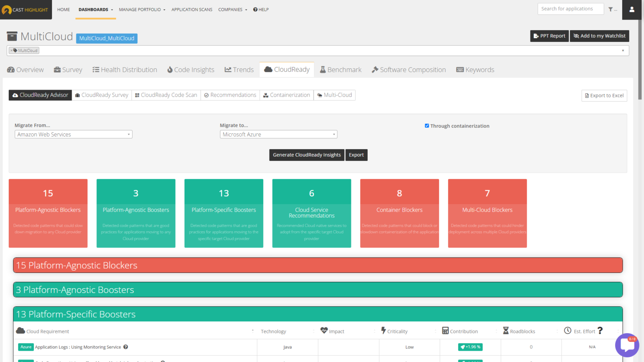Enable the Through containerization checkbox
The width and height of the screenshot is (644, 362).
[x=427, y=125]
